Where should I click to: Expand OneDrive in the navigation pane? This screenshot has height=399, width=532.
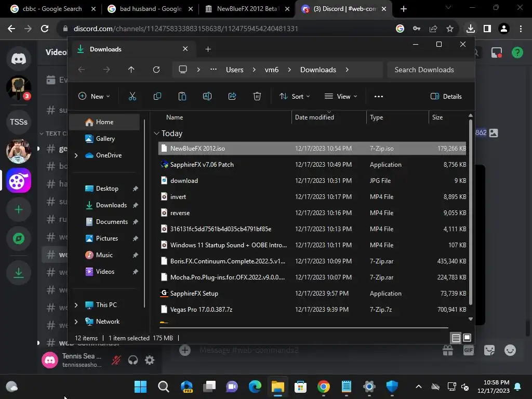click(76, 155)
